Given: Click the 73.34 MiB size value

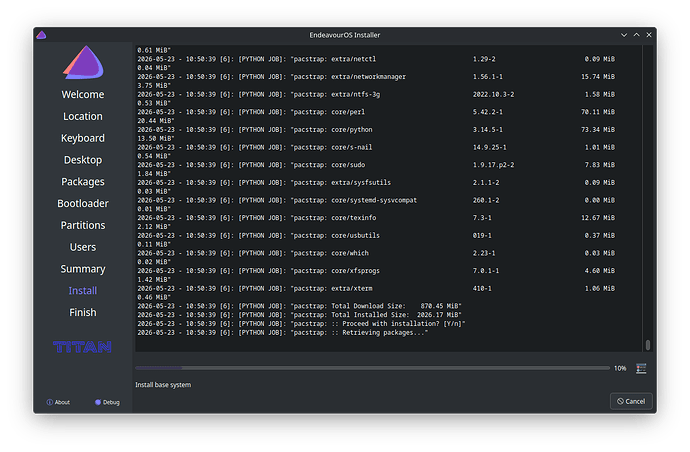Looking at the screenshot, I should pos(598,129).
